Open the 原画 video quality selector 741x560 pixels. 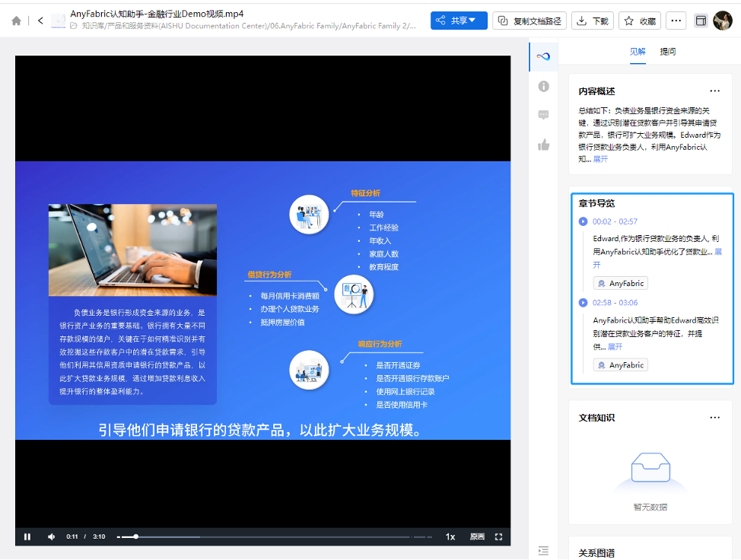pos(477,536)
